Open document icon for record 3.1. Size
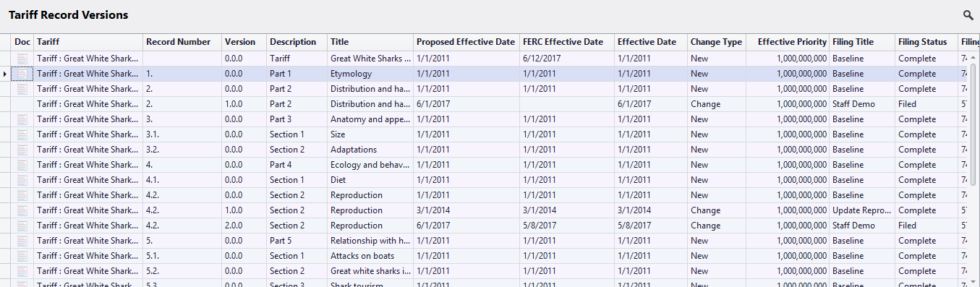 [x=22, y=134]
